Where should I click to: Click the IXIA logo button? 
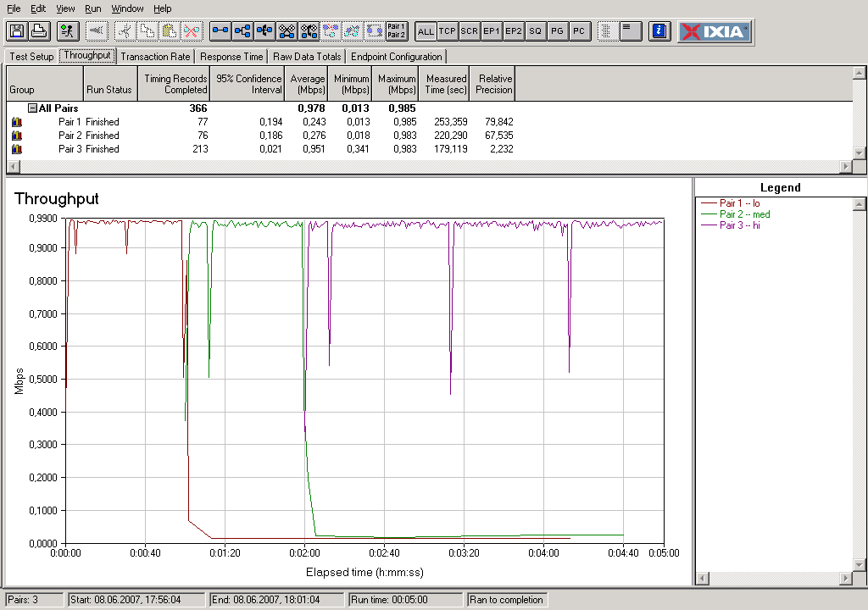click(714, 31)
